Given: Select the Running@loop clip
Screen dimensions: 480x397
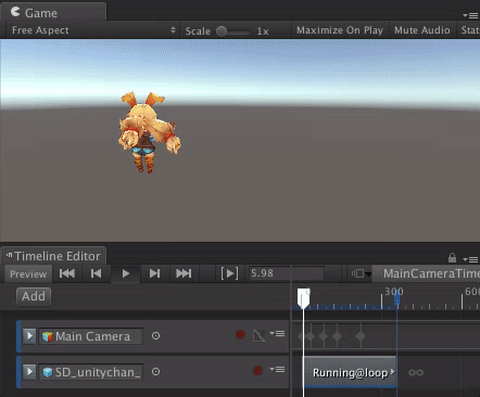Looking at the screenshot, I should click(x=350, y=372).
